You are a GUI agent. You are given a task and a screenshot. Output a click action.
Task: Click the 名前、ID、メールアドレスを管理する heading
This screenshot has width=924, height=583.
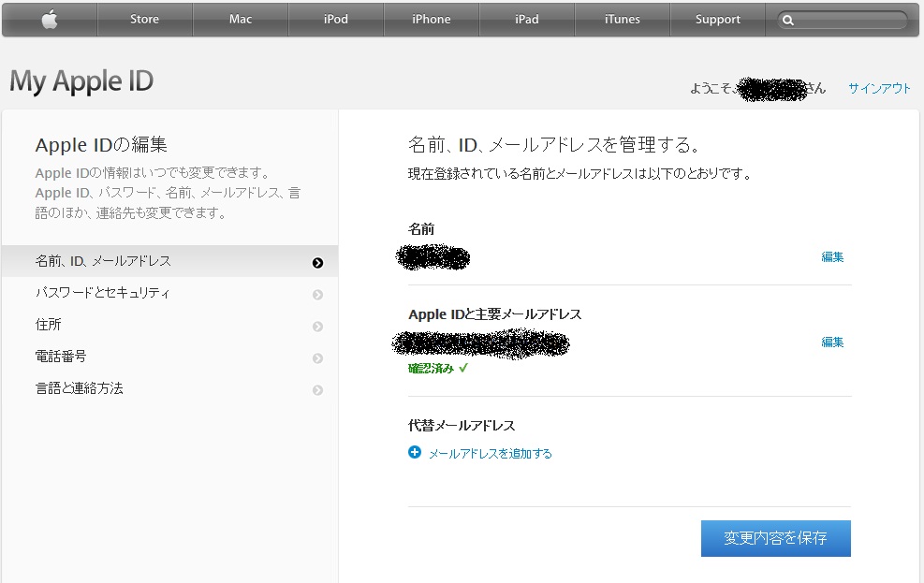click(554, 145)
